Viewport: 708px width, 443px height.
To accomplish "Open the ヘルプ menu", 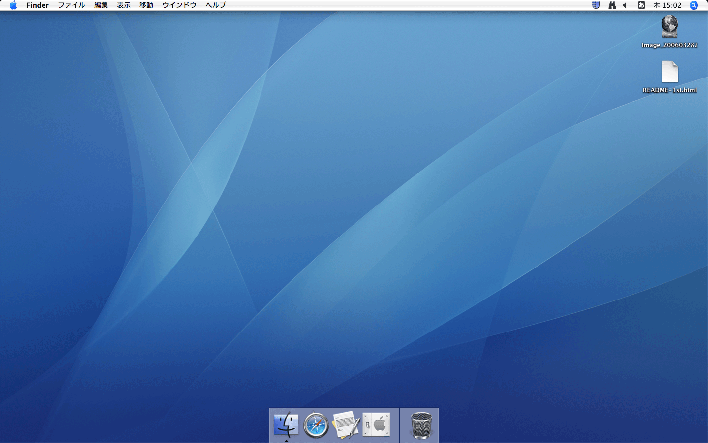I will [215, 5].
